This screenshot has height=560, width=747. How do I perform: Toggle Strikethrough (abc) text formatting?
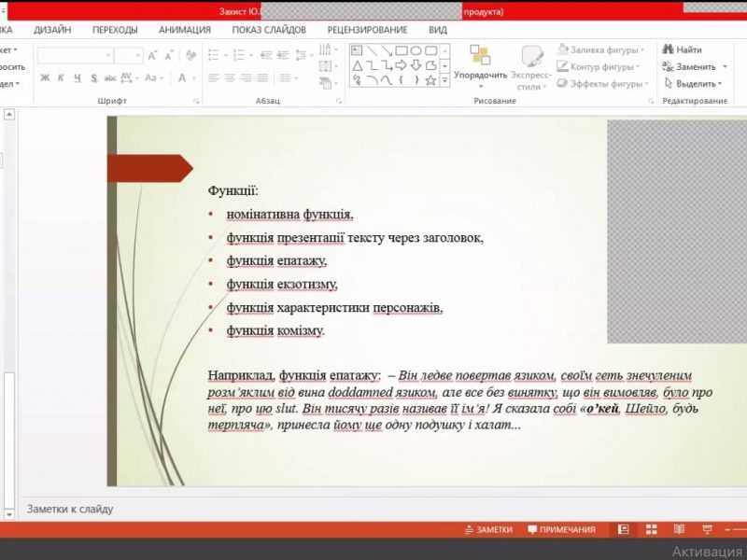[x=111, y=78]
